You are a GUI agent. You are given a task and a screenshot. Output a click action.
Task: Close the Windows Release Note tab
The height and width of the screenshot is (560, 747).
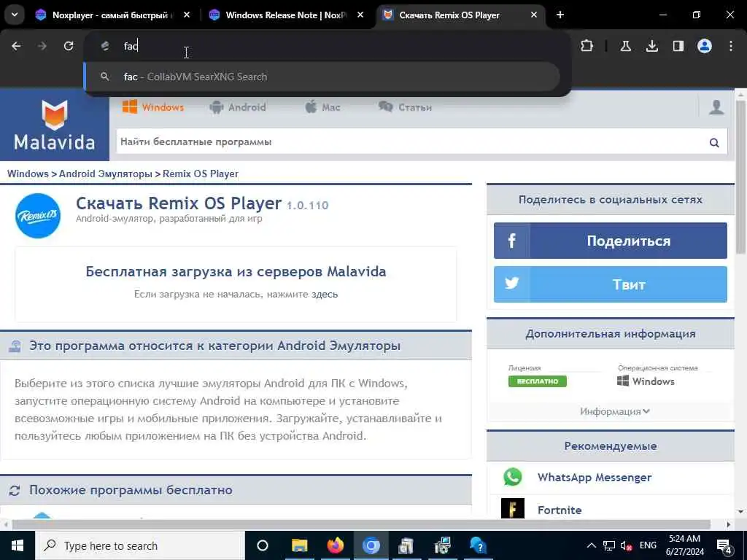click(360, 15)
